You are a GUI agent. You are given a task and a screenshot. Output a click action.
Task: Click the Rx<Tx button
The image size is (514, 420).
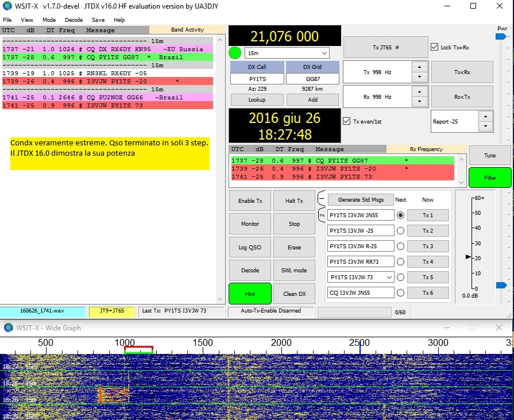[x=462, y=97]
